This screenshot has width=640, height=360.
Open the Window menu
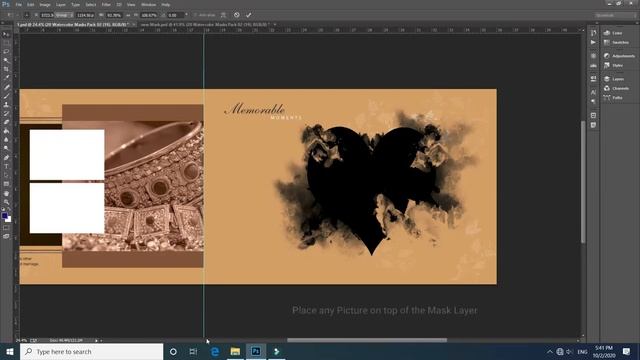pos(148,4)
